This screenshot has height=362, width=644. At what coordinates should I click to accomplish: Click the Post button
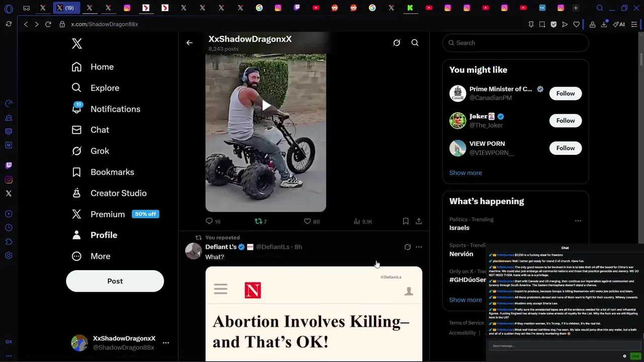[115, 281]
